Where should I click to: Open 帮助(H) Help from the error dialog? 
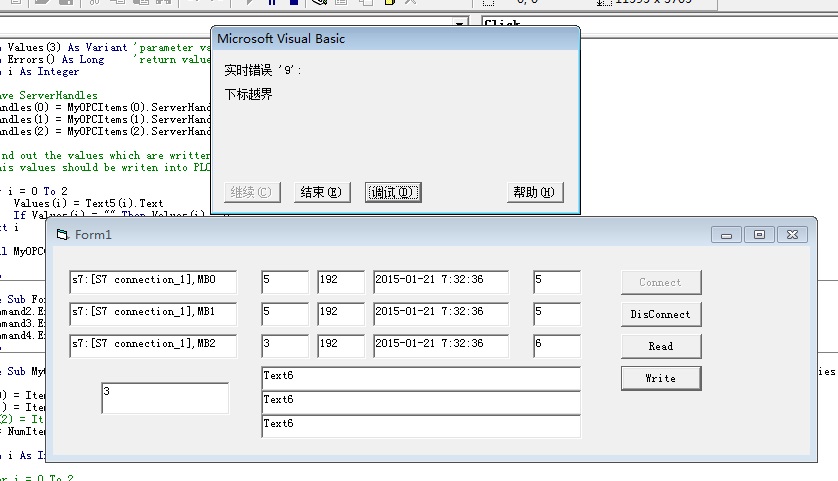[535, 192]
